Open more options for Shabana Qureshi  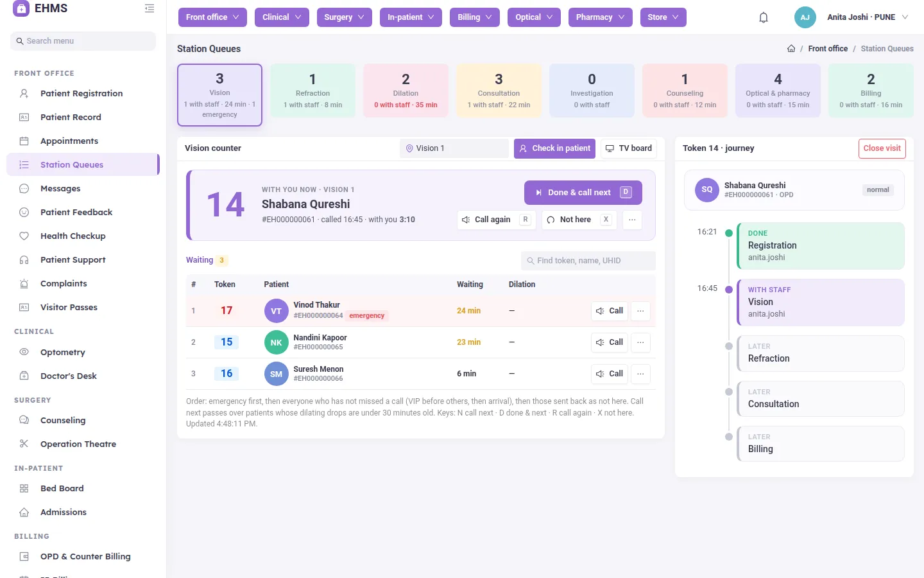[632, 220]
